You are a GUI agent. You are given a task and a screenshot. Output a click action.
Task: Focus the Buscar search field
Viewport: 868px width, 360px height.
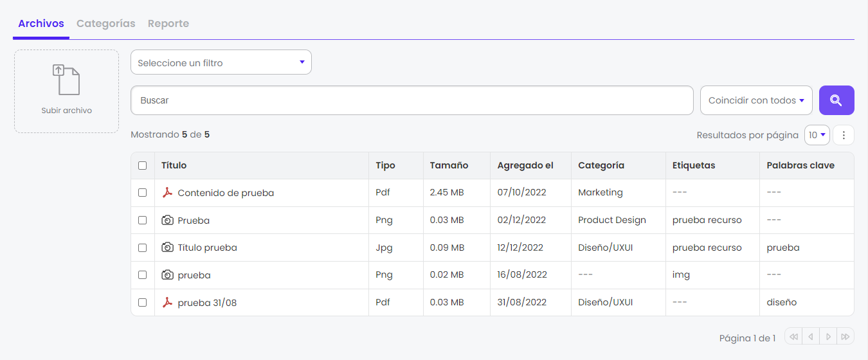pyautogui.click(x=411, y=100)
